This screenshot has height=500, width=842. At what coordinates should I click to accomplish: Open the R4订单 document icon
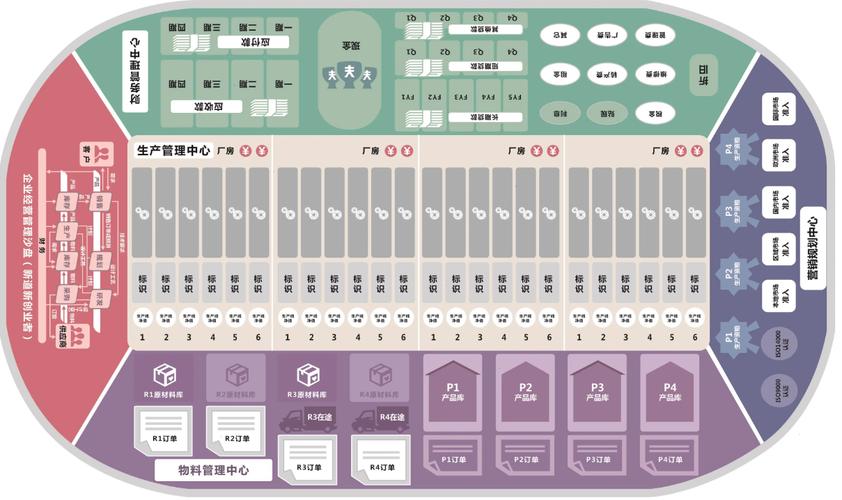(x=380, y=458)
